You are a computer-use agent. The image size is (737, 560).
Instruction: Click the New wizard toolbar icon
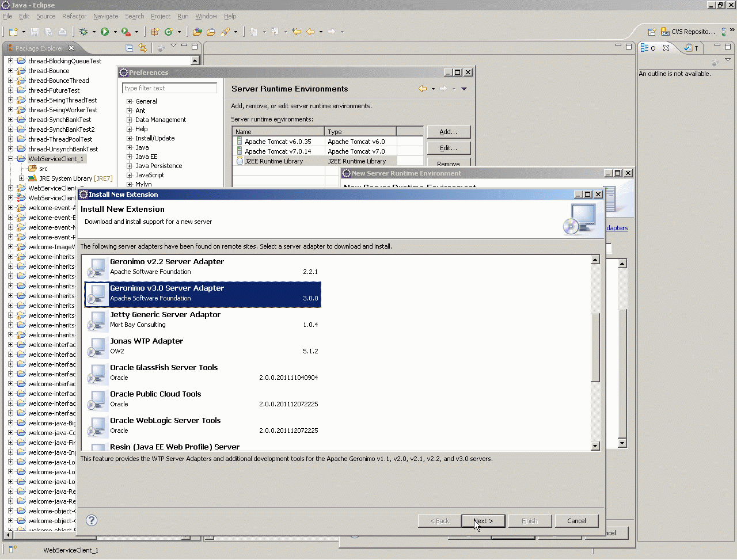point(13,32)
